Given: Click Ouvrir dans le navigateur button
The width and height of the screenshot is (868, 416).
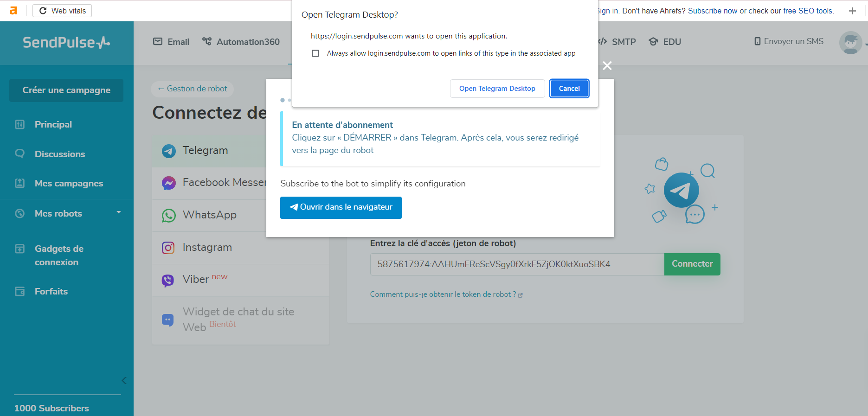Looking at the screenshot, I should click(x=341, y=207).
